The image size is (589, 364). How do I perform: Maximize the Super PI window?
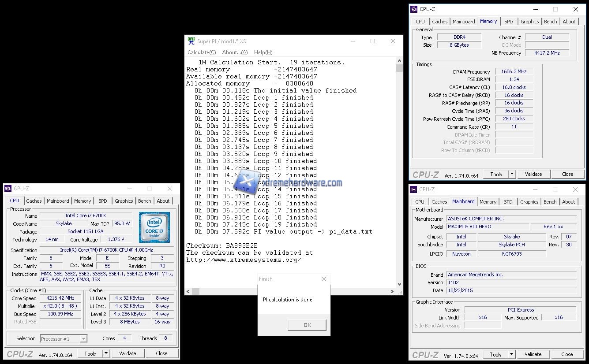(x=373, y=41)
